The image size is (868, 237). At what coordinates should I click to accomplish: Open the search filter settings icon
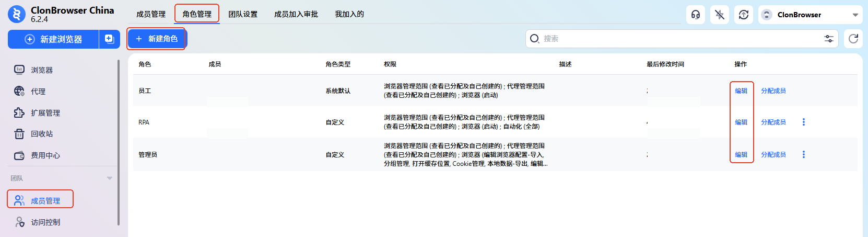click(x=829, y=39)
